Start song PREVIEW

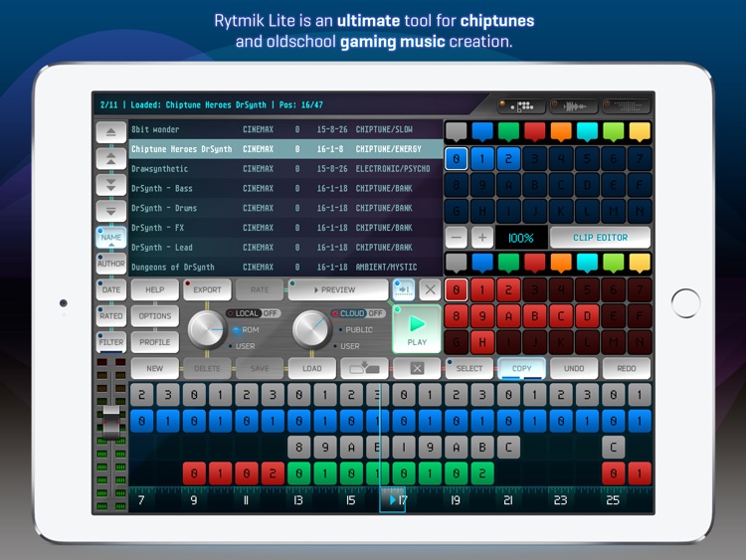pyautogui.click(x=338, y=289)
